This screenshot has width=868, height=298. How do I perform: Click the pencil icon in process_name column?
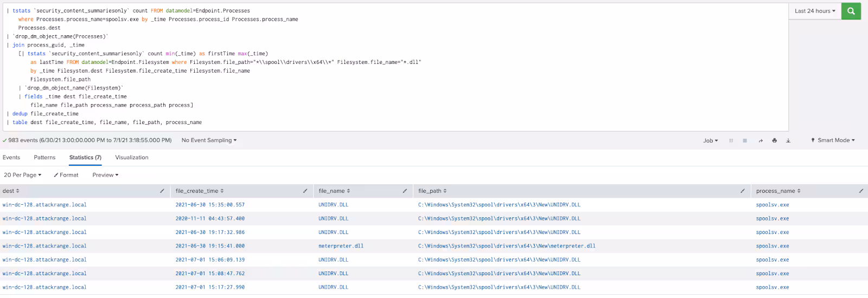click(x=861, y=191)
